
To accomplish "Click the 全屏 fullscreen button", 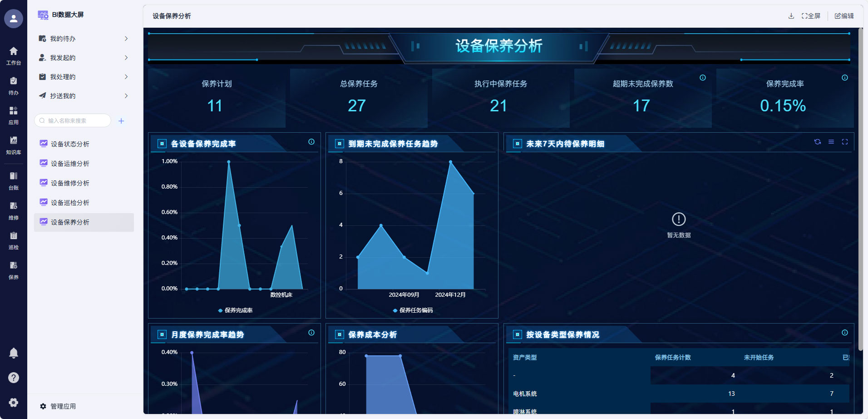I will (811, 16).
